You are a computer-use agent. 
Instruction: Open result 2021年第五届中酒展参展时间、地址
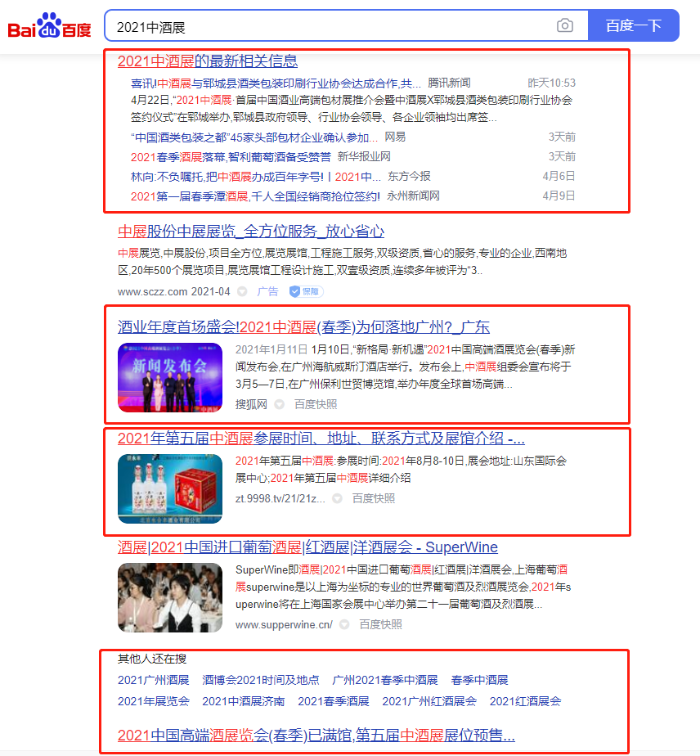pyautogui.click(x=321, y=439)
